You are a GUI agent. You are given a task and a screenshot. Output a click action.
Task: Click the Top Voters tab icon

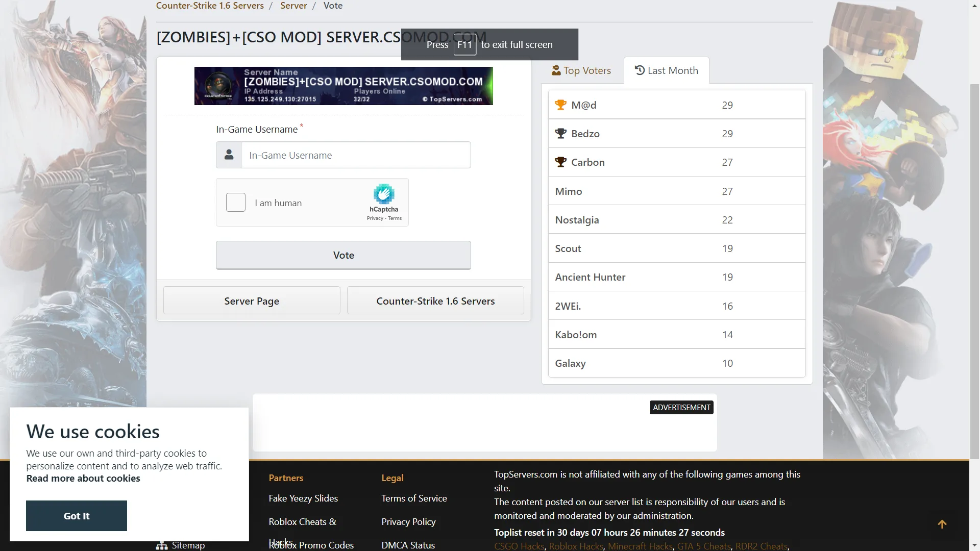click(556, 70)
